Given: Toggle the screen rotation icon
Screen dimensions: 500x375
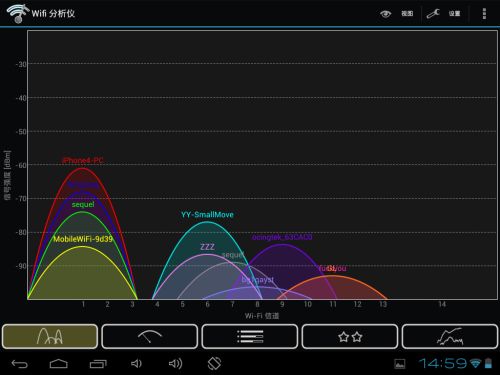Looking at the screenshot, I should coord(214,363).
